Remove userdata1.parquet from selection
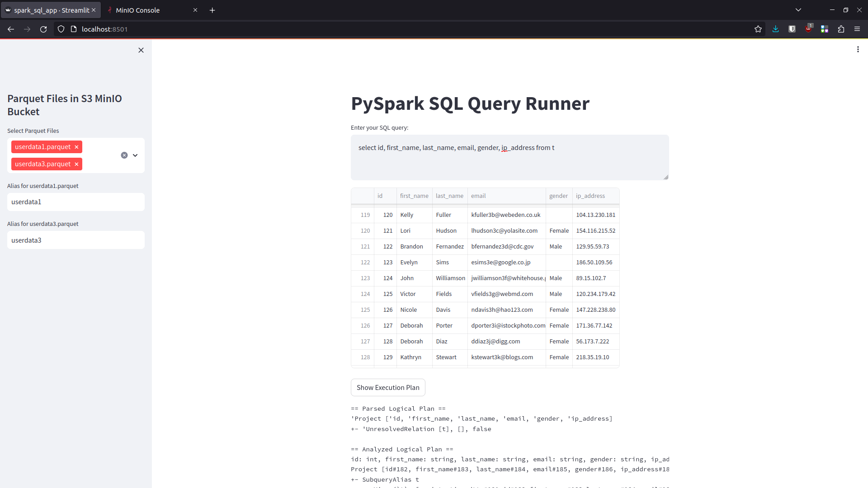 pyautogui.click(x=76, y=147)
